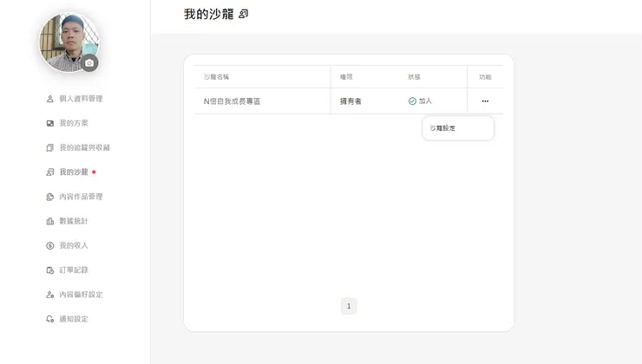Open 內容偏好設定 sidebar item
The image size is (642, 364).
tap(81, 295)
